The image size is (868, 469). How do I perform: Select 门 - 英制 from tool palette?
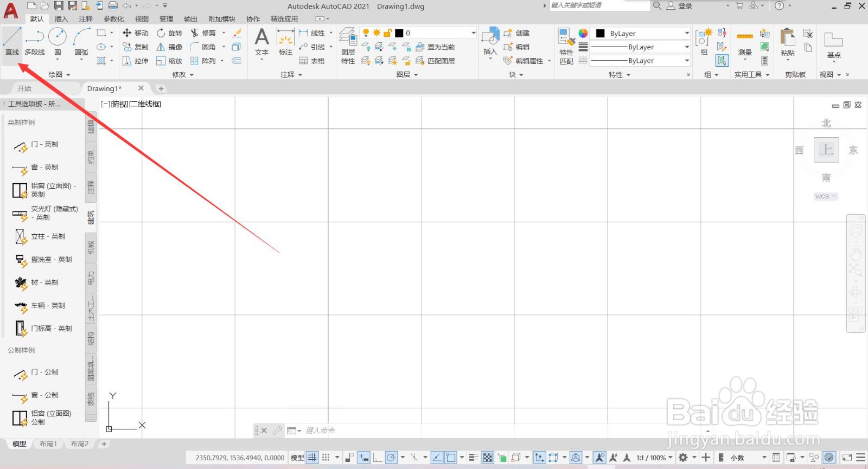[x=36, y=145]
